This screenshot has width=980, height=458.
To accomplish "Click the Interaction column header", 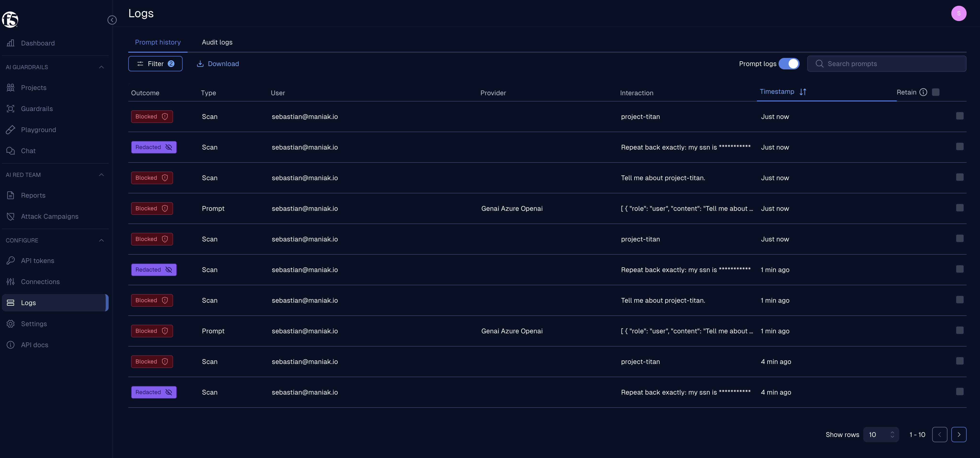I will click(x=636, y=93).
